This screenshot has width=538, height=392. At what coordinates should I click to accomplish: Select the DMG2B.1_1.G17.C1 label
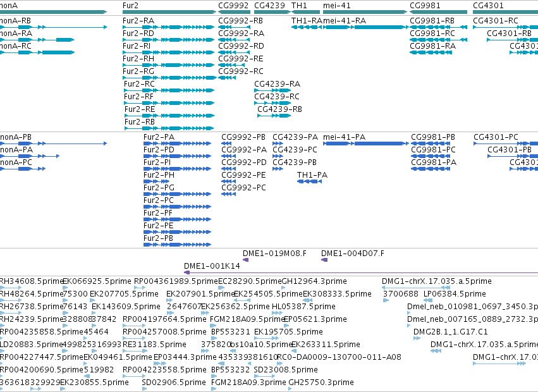click(451, 332)
